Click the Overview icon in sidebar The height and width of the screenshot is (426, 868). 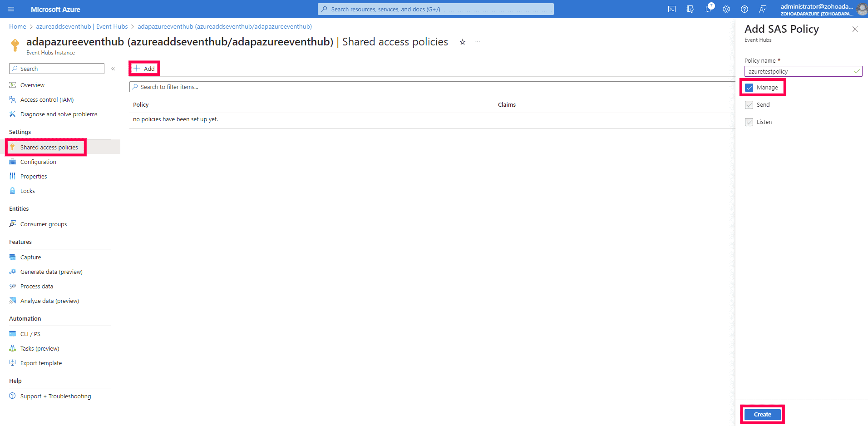coord(13,85)
